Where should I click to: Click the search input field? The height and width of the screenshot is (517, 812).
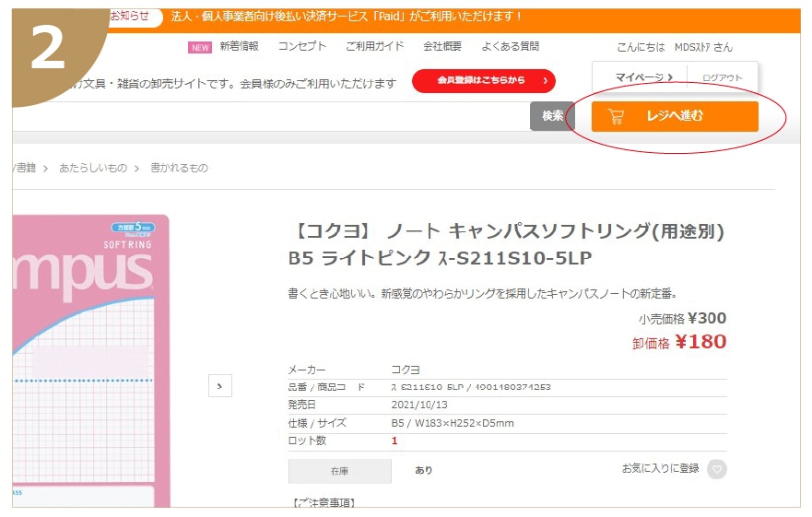tap(271, 116)
